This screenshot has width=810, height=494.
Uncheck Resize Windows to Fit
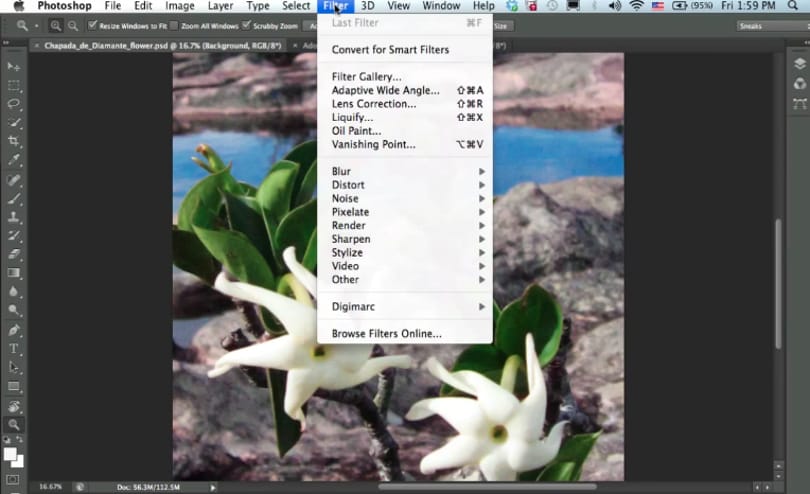92,25
